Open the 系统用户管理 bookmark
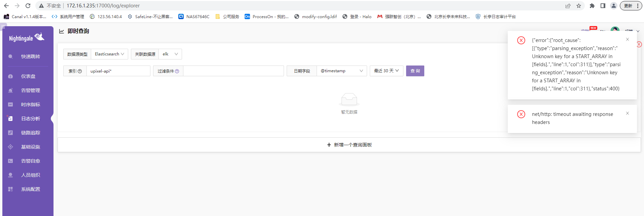The image size is (644, 216). click(x=68, y=16)
